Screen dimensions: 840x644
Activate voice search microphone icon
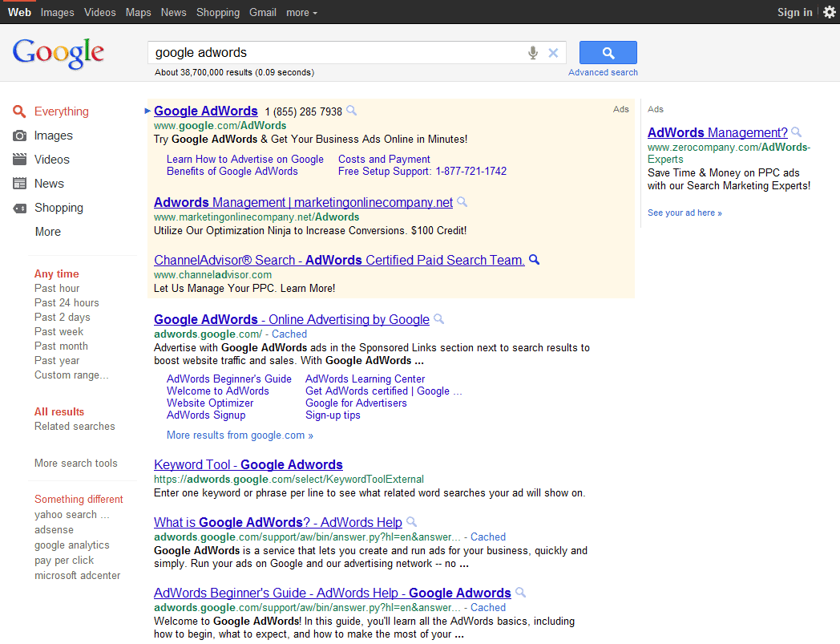tap(532, 53)
